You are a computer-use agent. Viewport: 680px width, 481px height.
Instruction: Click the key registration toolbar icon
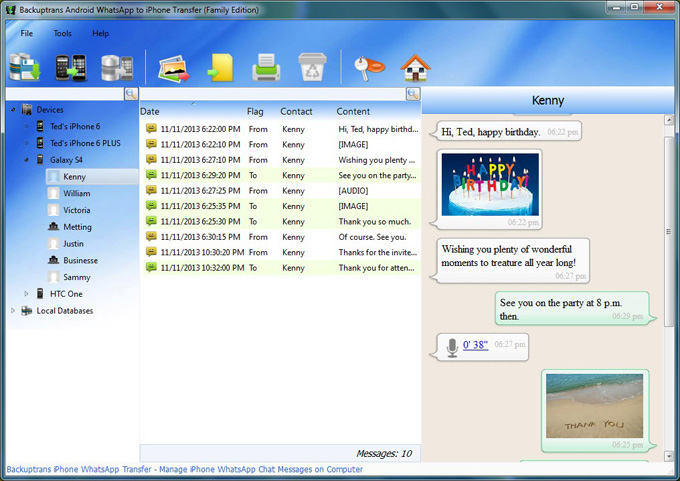click(369, 68)
